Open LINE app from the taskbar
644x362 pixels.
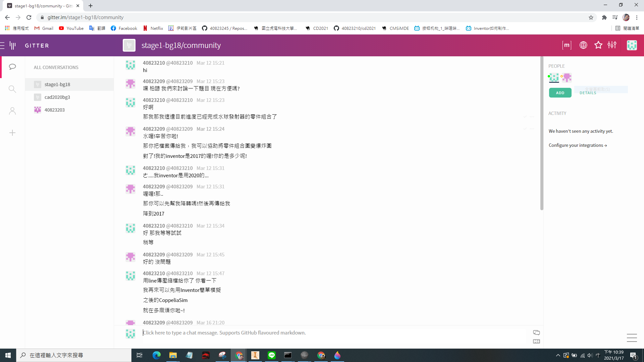pos(272,355)
